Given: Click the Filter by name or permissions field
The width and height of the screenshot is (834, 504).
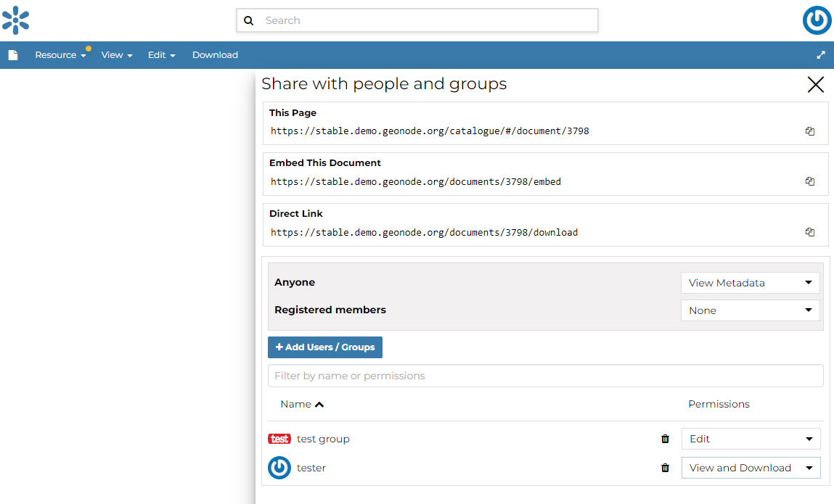Looking at the screenshot, I should (545, 376).
